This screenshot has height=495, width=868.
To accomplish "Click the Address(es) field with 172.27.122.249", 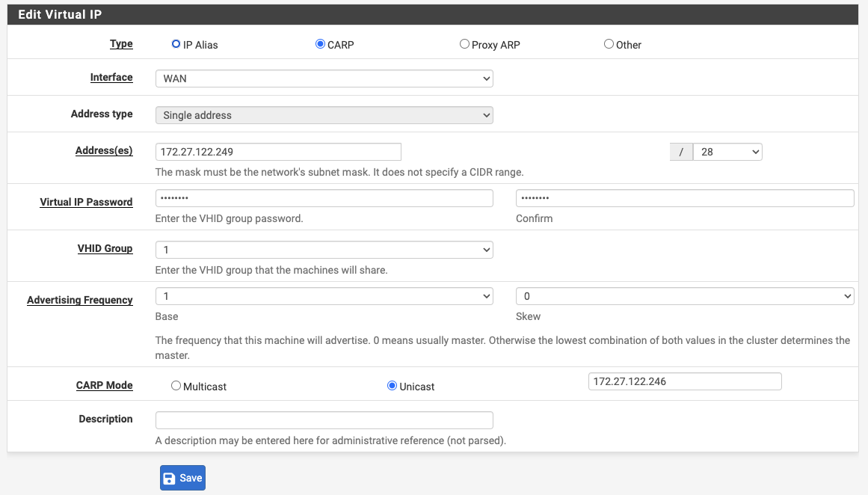I will (278, 152).
